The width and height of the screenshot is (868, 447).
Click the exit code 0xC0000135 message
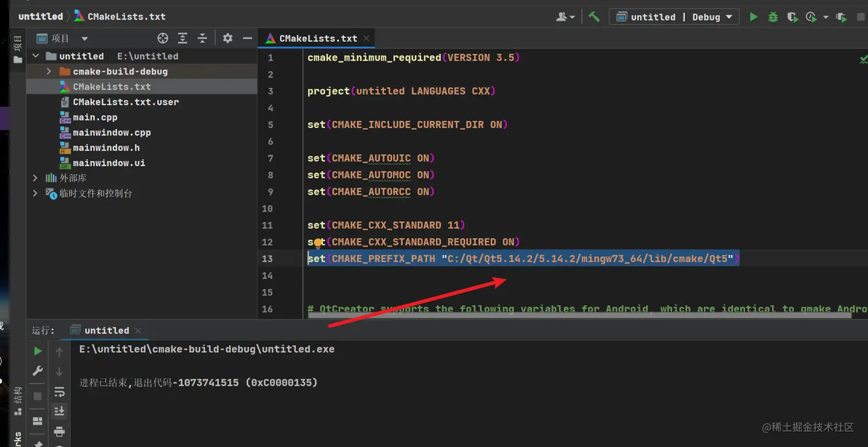point(198,382)
